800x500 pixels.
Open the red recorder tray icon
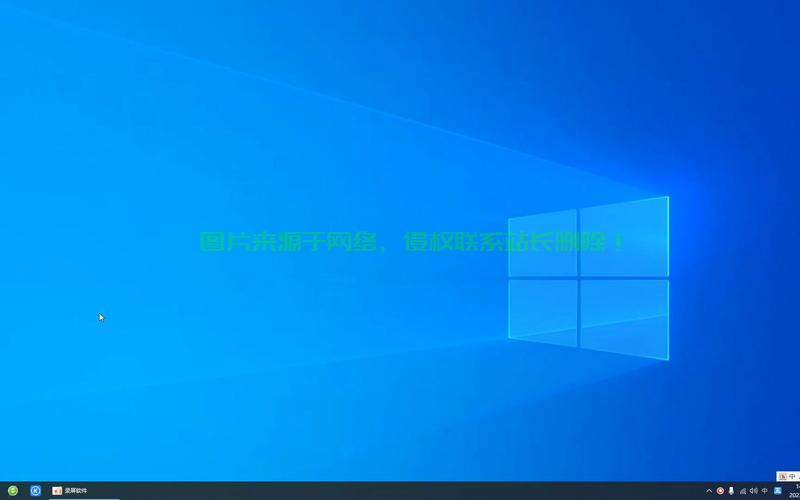point(720,491)
